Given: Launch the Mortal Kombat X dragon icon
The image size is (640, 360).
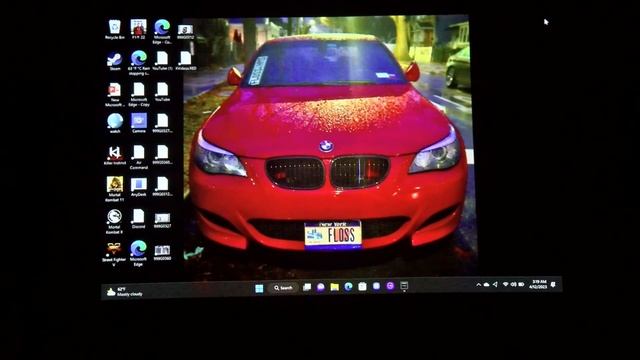Looking at the screenshot, I should tap(114, 221).
